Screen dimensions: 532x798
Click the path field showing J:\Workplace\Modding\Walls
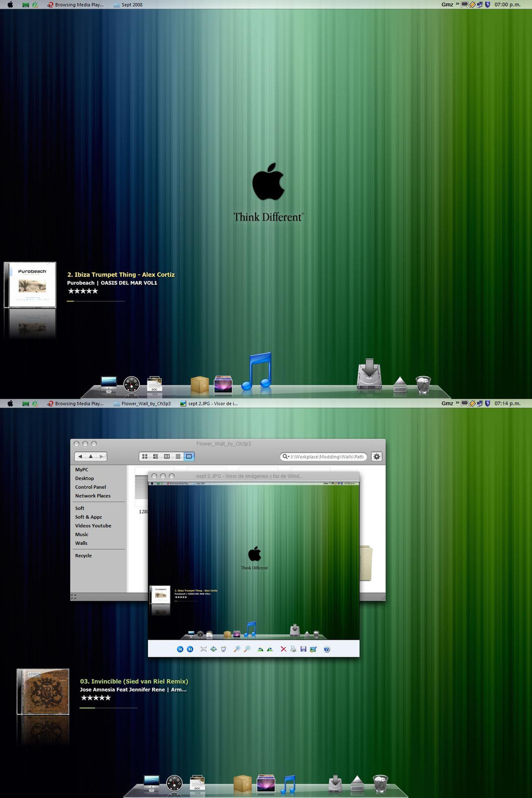[324, 457]
